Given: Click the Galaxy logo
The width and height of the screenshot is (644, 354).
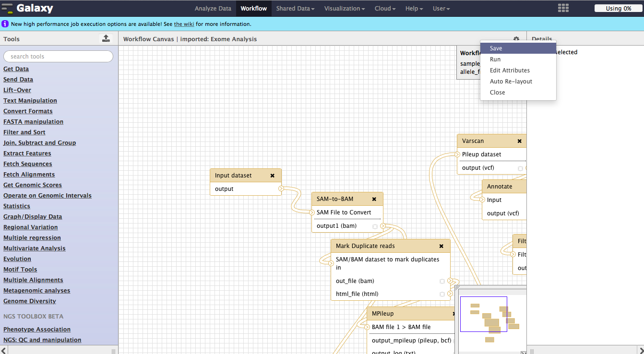Looking at the screenshot, I should point(27,8).
